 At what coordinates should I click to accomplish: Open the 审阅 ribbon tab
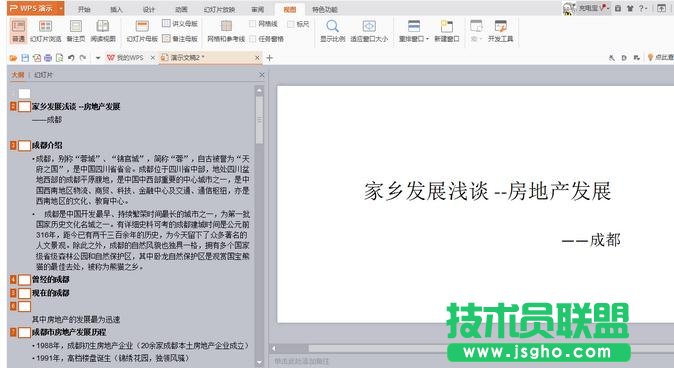click(x=257, y=9)
